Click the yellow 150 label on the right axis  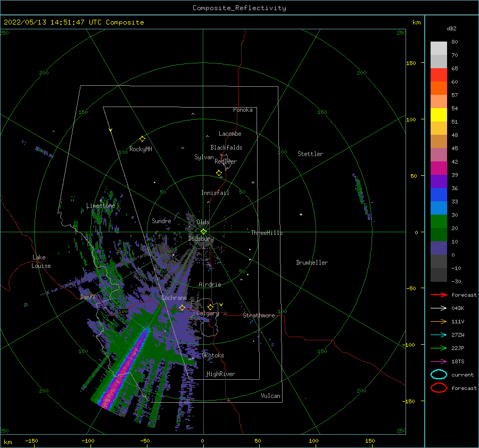coord(411,63)
